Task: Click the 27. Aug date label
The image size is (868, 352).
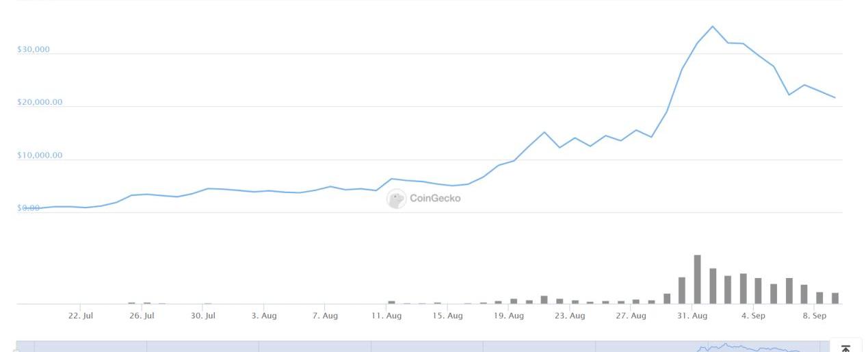Action: point(631,316)
